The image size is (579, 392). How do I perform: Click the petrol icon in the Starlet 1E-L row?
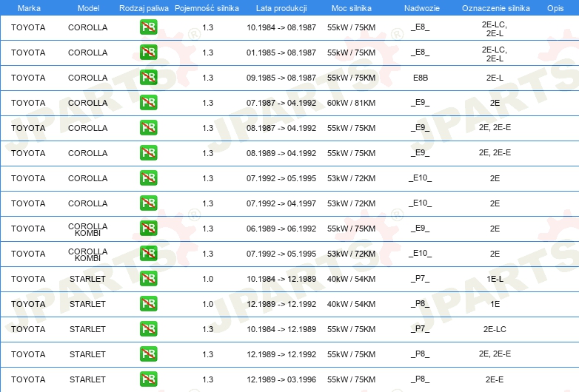[148, 278]
